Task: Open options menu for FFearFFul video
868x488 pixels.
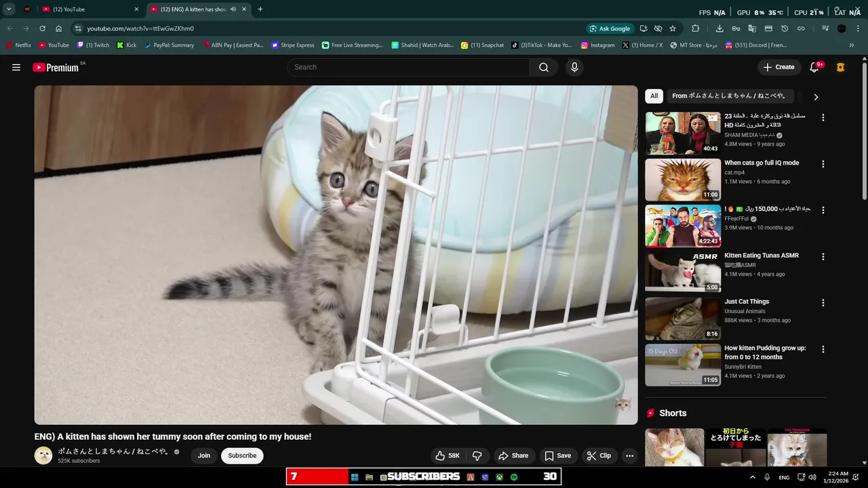Action: pyautogui.click(x=823, y=210)
